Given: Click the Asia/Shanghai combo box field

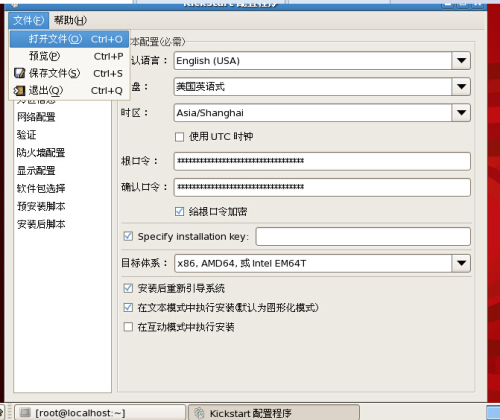Looking at the screenshot, I should (x=322, y=113).
